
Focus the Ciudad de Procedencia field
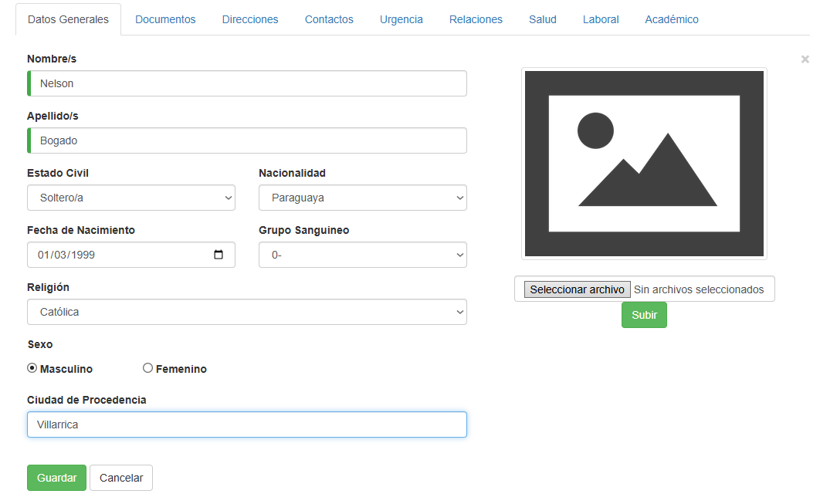pyautogui.click(x=247, y=425)
